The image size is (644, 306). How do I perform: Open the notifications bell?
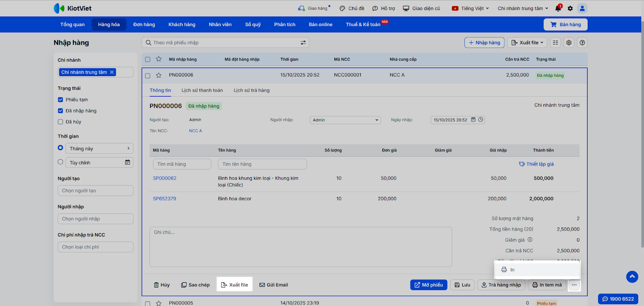tap(558, 8)
